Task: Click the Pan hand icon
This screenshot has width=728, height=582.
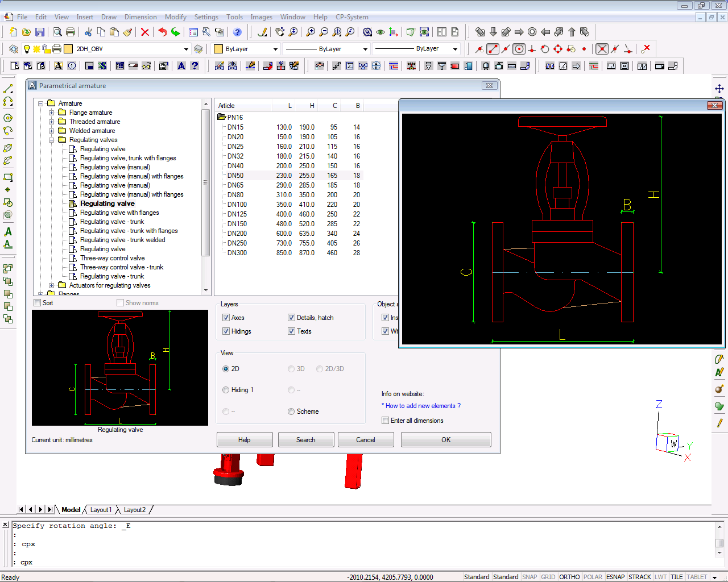Action: (x=279, y=32)
